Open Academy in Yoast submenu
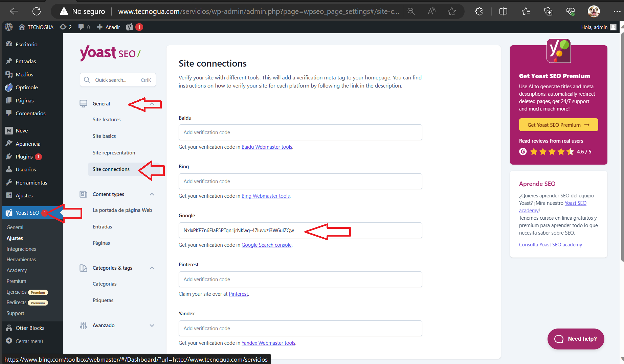Image resolution: width=624 pixels, height=364 pixels. (17, 270)
